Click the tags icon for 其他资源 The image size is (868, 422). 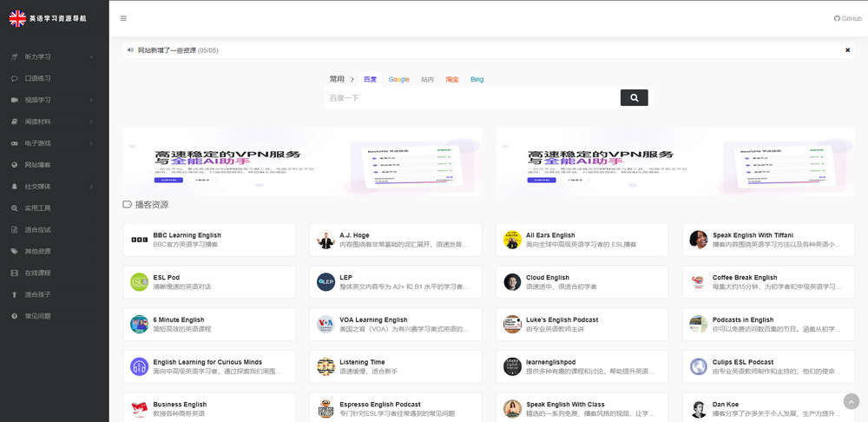coord(15,252)
